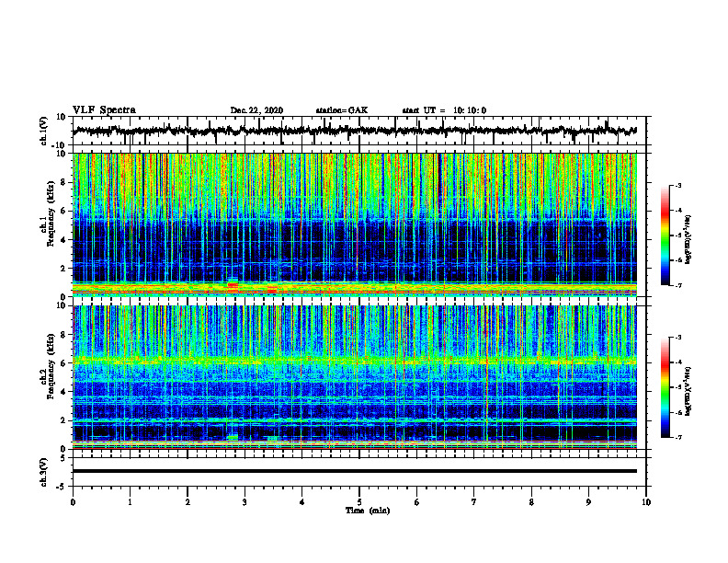
Task: Click the '4' kHz tick of ch.2 frequency axis
Action: pos(63,392)
